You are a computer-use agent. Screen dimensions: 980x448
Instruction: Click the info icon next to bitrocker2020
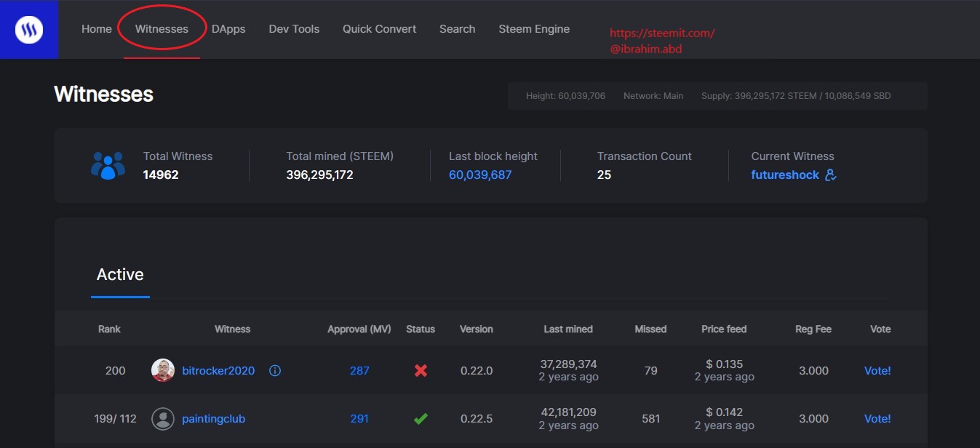275,371
